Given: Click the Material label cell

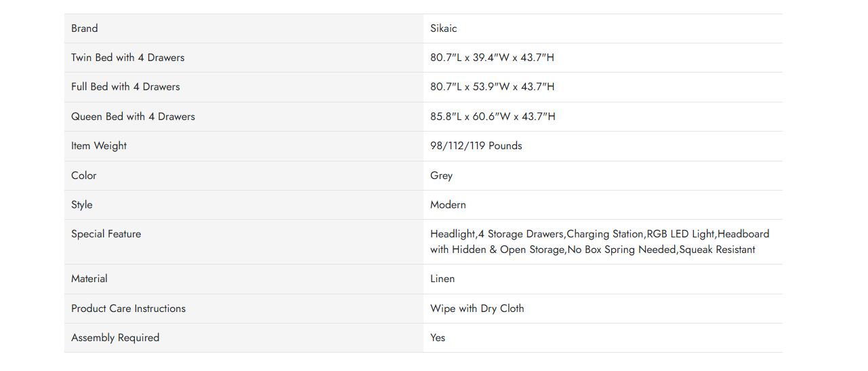Looking at the screenshot, I should point(89,279).
